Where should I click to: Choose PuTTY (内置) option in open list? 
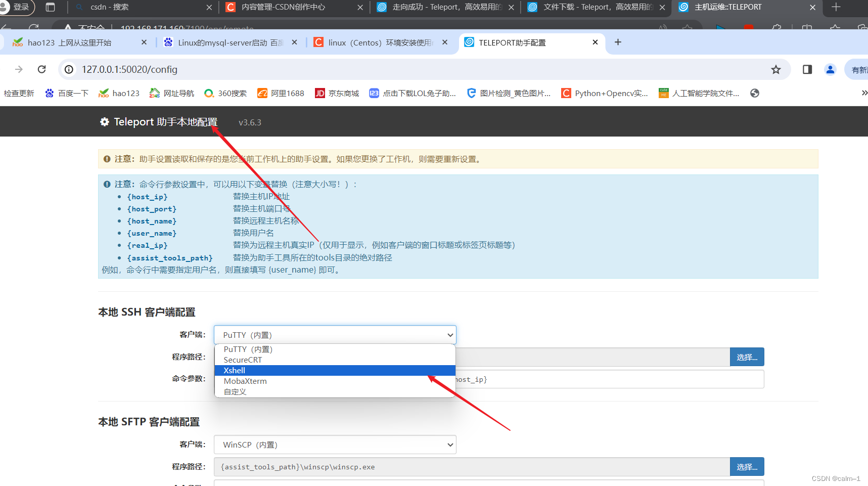pyautogui.click(x=335, y=349)
